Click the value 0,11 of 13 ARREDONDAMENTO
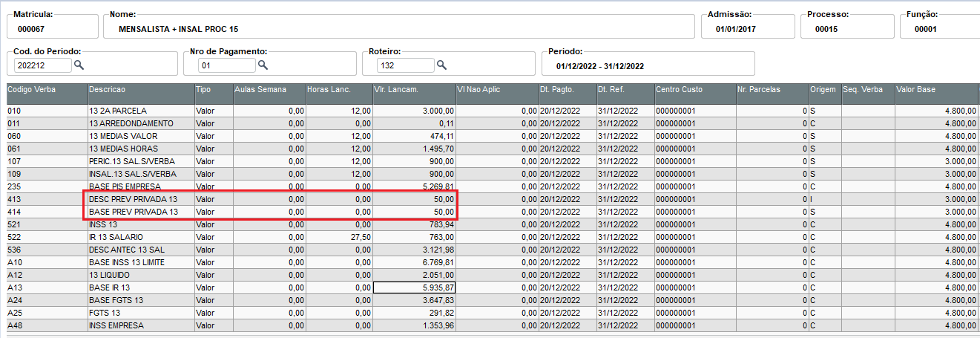 414,123
